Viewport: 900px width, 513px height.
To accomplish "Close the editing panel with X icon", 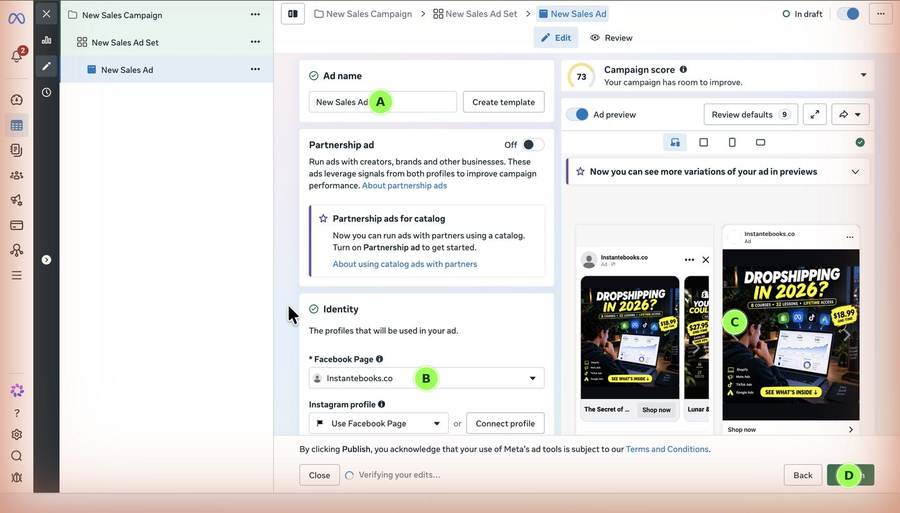I will 46,14.
